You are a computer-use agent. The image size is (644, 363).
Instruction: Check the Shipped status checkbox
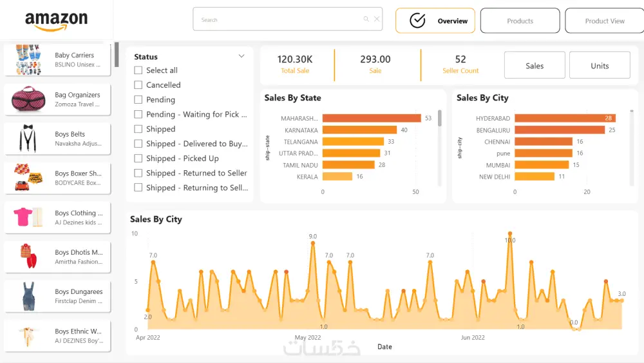pos(138,129)
